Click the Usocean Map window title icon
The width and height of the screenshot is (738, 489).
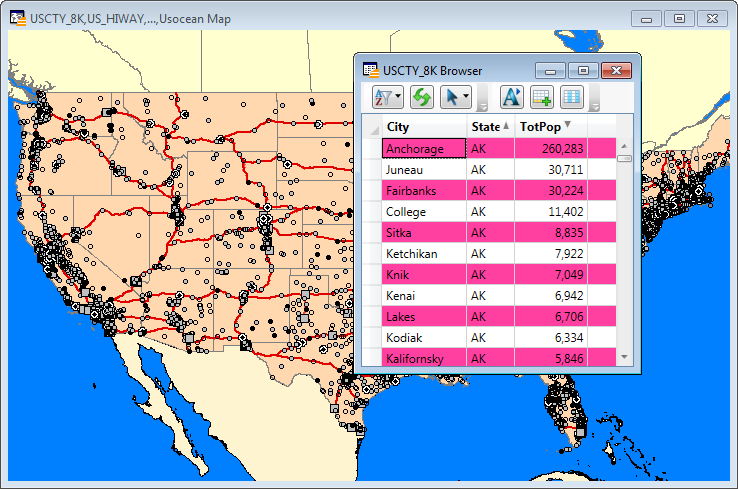18,18
